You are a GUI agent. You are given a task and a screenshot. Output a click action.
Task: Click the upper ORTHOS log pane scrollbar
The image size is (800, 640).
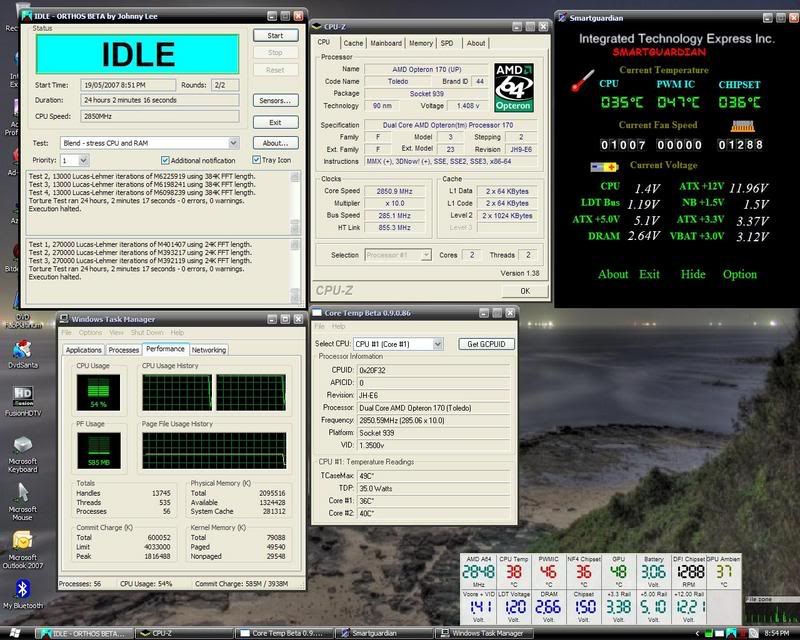coord(294,202)
